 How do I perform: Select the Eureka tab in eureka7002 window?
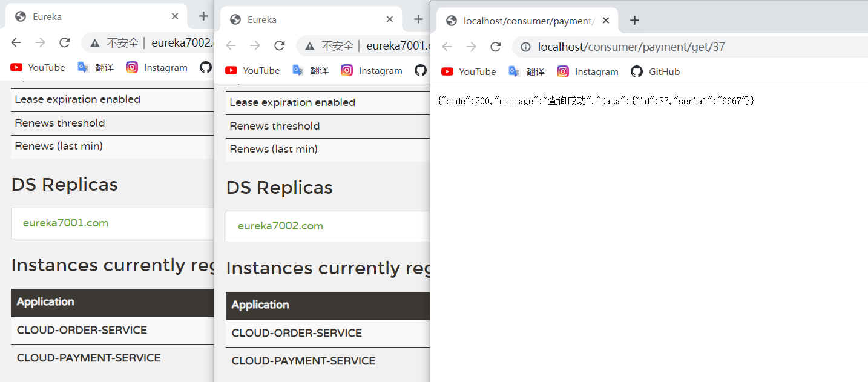pyautogui.click(x=97, y=16)
